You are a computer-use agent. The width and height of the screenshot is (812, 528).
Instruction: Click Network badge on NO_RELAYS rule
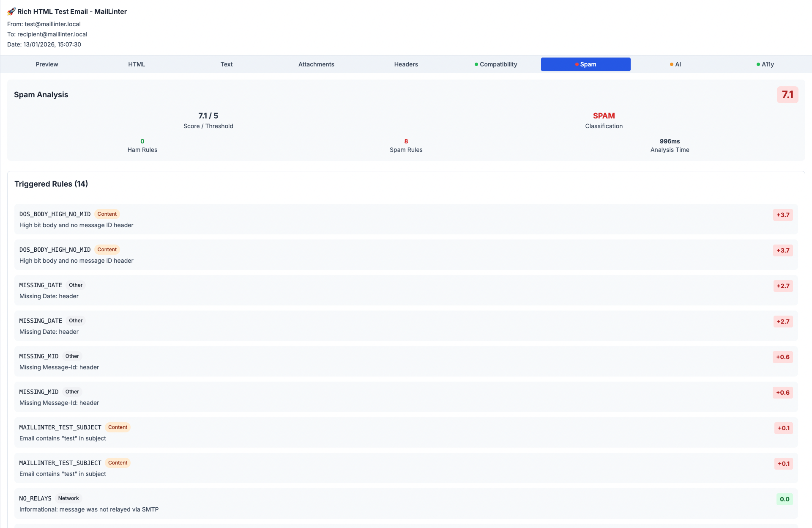pyautogui.click(x=68, y=498)
